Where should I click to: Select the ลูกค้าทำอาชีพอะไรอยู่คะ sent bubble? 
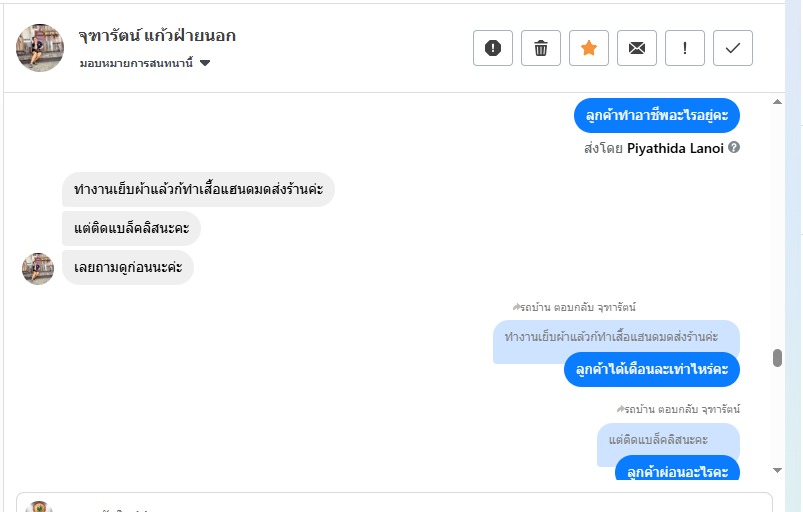(x=656, y=115)
